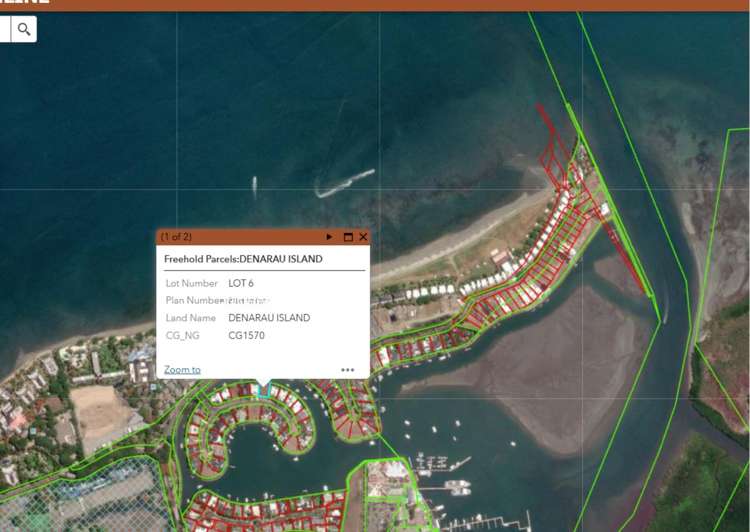Viewport: 750px width, 532px height.
Task: Click the small white boat in the ocean
Action: tap(254, 186)
